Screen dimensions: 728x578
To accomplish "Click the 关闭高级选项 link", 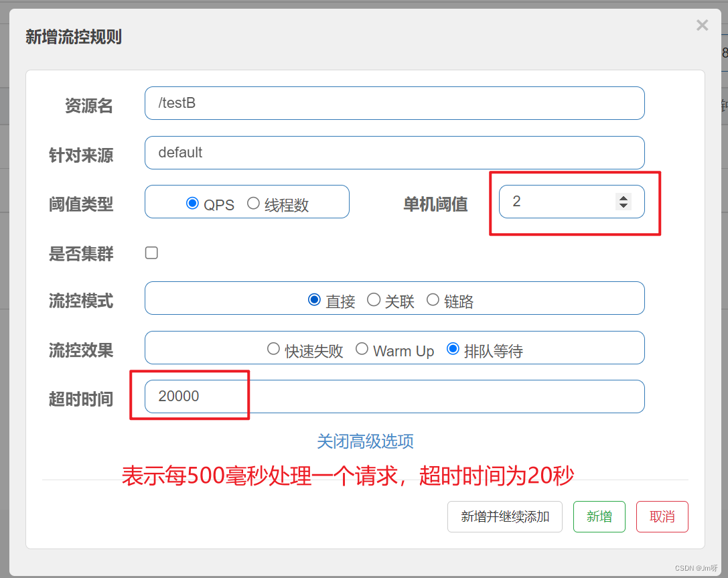I will click(x=365, y=441).
